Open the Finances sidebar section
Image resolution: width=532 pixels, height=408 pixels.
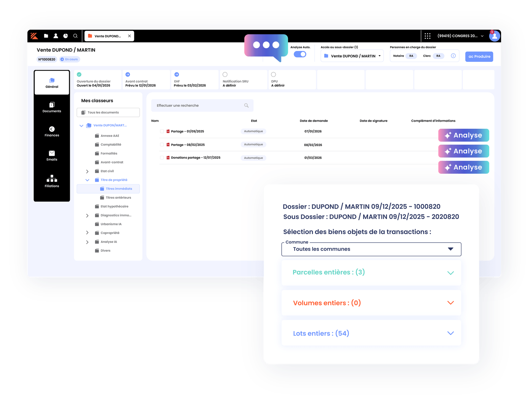52,131
